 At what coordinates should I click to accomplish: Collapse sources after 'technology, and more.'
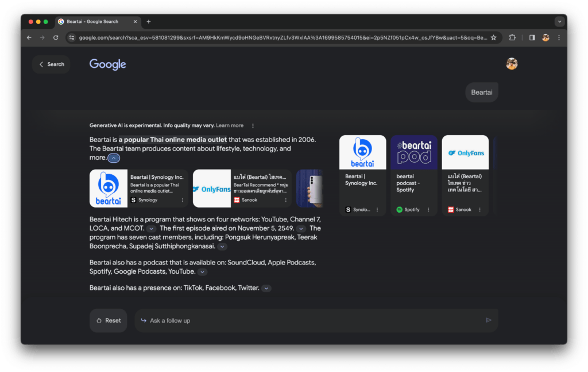click(x=114, y=158)
